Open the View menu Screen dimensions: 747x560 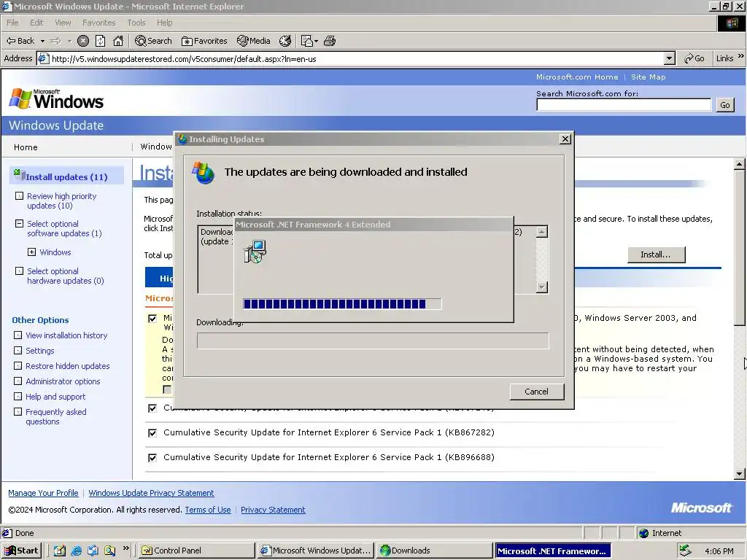(63, 23)
